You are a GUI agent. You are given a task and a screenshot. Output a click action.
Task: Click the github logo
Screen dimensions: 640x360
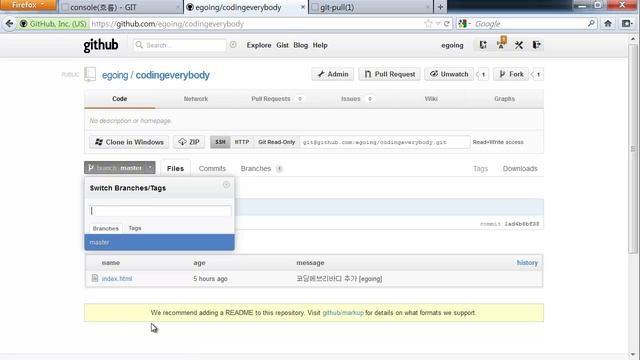coord(101,45)
